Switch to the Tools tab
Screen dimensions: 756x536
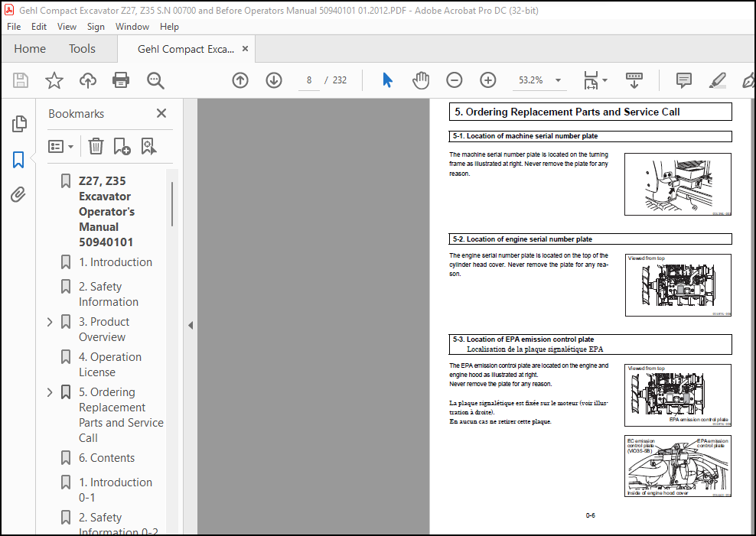(82, 49)
